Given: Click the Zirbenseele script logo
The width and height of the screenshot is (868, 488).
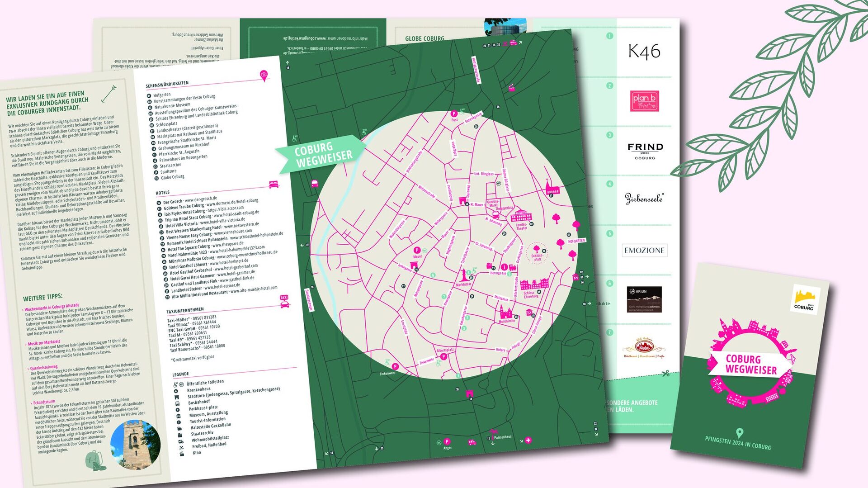Looking at the screenshot, I should (x=644, y=199).
